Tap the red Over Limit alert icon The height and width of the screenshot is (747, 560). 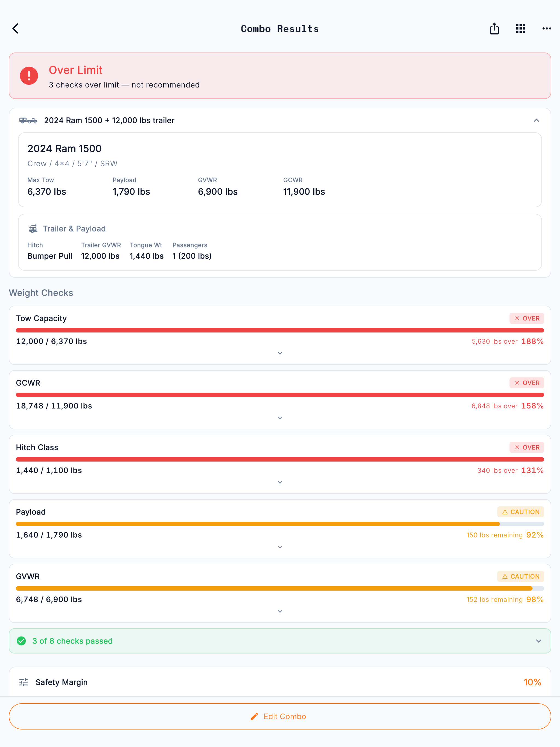[29, 76]
